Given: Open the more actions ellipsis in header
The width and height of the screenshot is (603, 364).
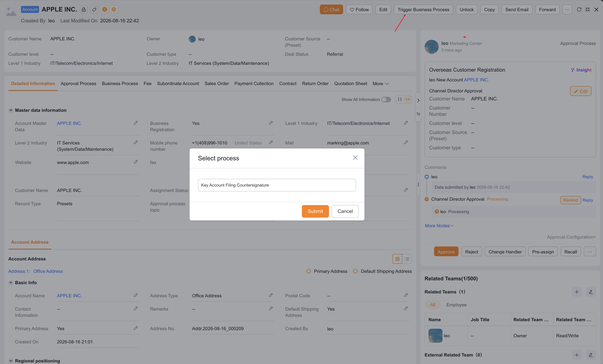Looking at the screenshot, I should [x=567, y=10].
